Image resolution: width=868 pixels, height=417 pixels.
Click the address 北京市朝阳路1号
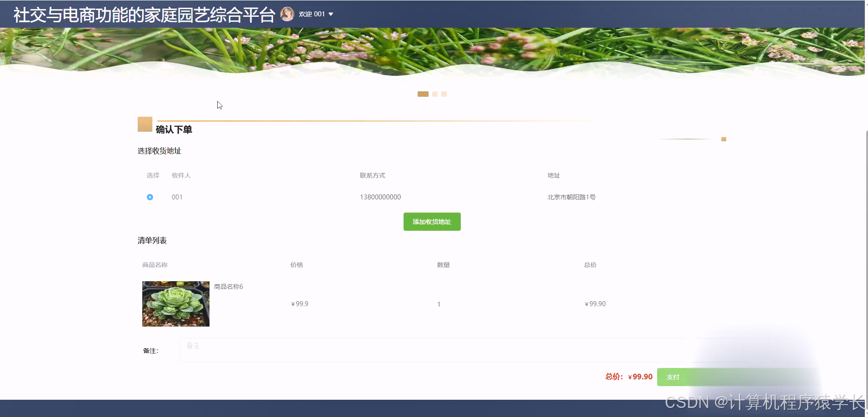(x=571, y=197)
